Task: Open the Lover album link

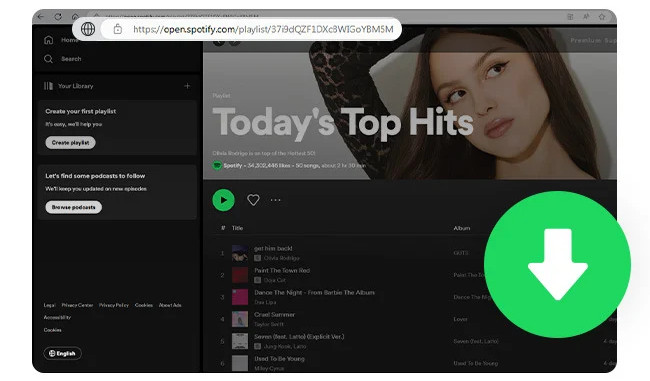Action: tap(460, 319)
